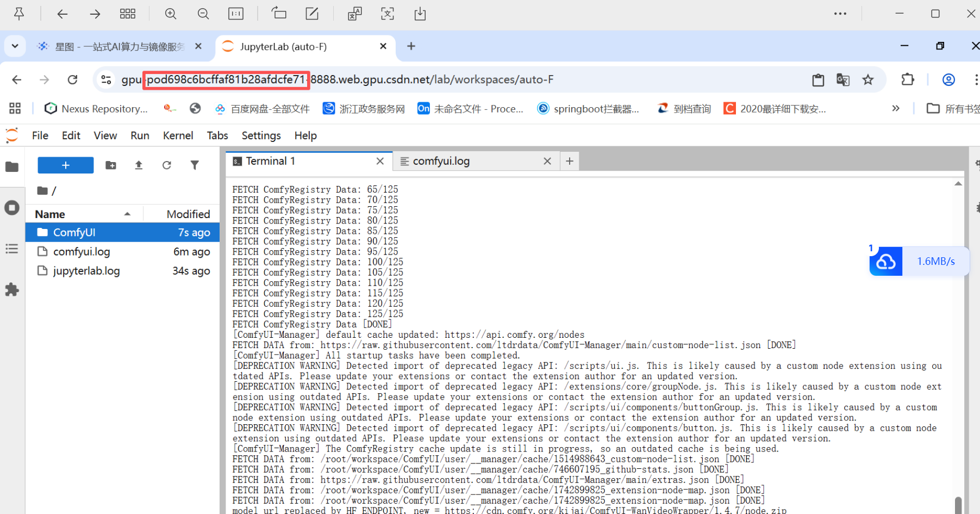980x514 pixels.
Task: Select comfyui.log in file browser
Action: click(x=122, y=251)
